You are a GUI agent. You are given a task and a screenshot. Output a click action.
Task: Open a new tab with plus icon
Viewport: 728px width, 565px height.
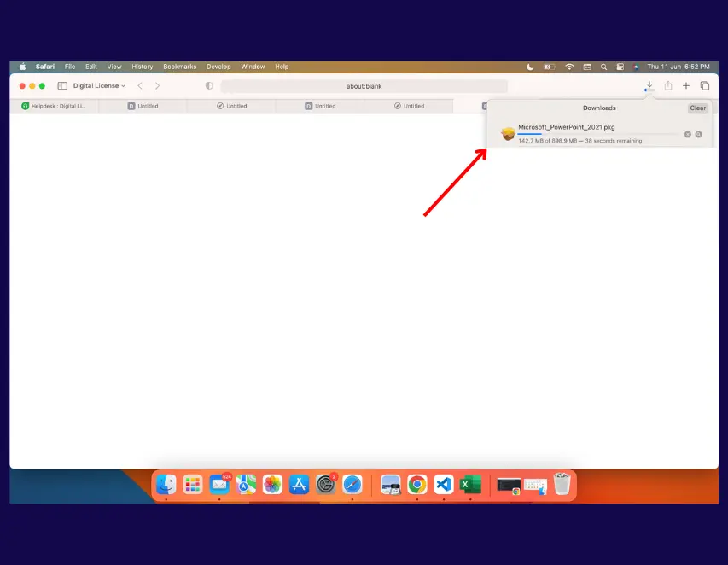coord(685,86)
